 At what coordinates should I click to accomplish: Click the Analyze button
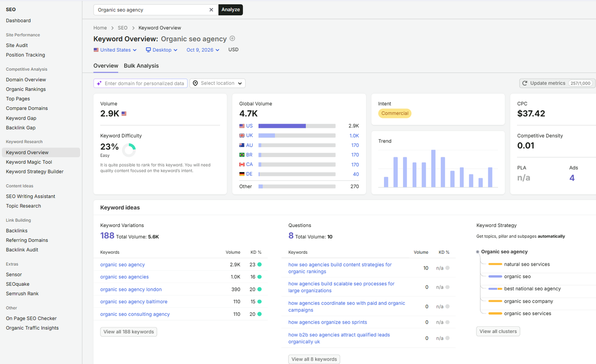[231, 10]
